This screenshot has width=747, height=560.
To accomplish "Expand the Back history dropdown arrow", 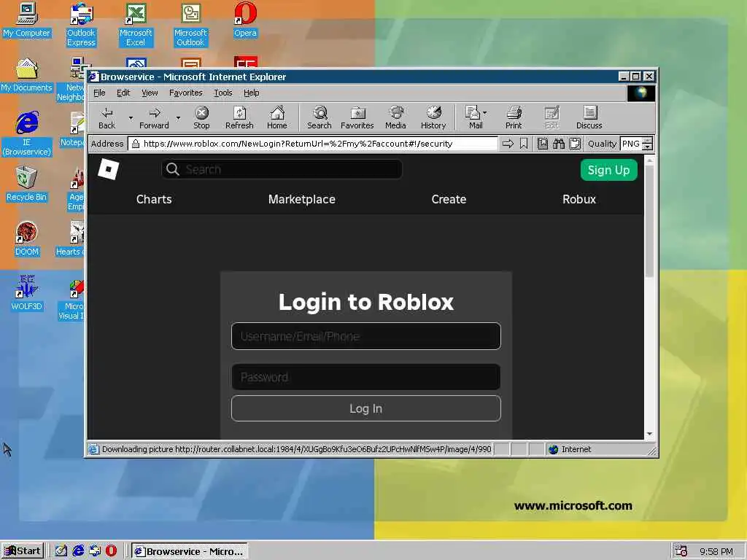I will tap(131, 117).
